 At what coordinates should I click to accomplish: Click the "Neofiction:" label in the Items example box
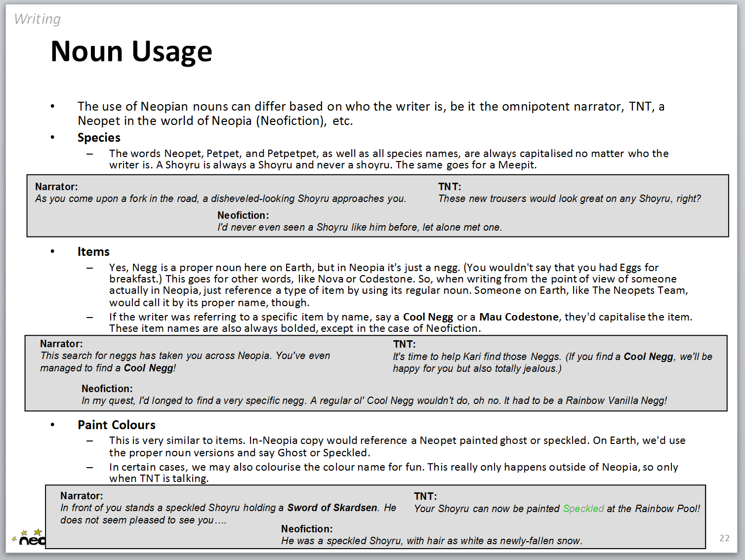click(x=107, y=389)
